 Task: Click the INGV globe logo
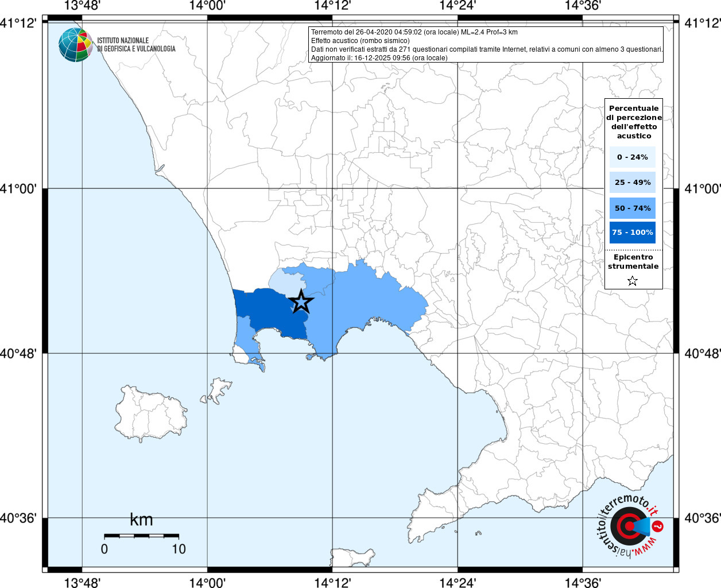(76, 45)
